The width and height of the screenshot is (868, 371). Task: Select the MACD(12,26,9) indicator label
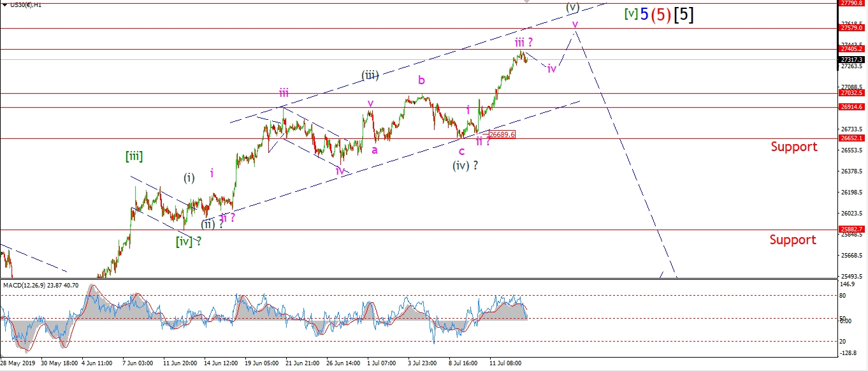point(40,285)
